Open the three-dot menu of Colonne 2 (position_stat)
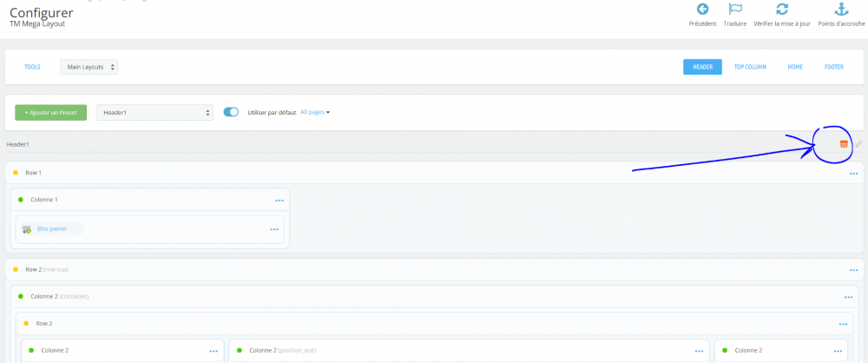This screenshot has height=363, width=868. (x=700, y=351)
